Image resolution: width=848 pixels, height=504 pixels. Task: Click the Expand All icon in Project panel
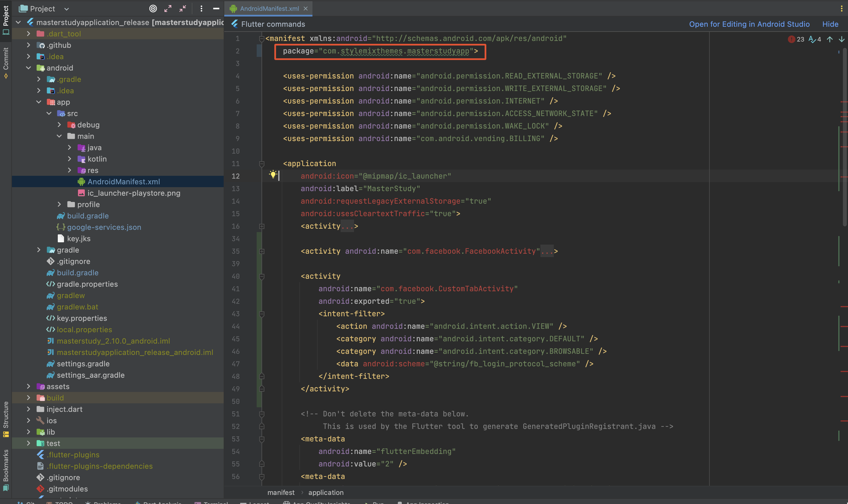[x=168, y=9]
